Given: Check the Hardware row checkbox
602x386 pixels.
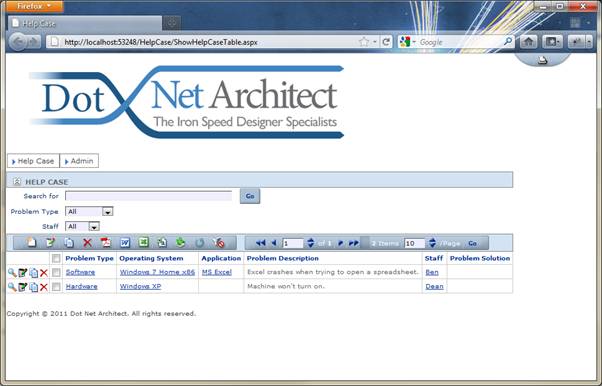Looking at the screenshot, I should coord(56,287).
